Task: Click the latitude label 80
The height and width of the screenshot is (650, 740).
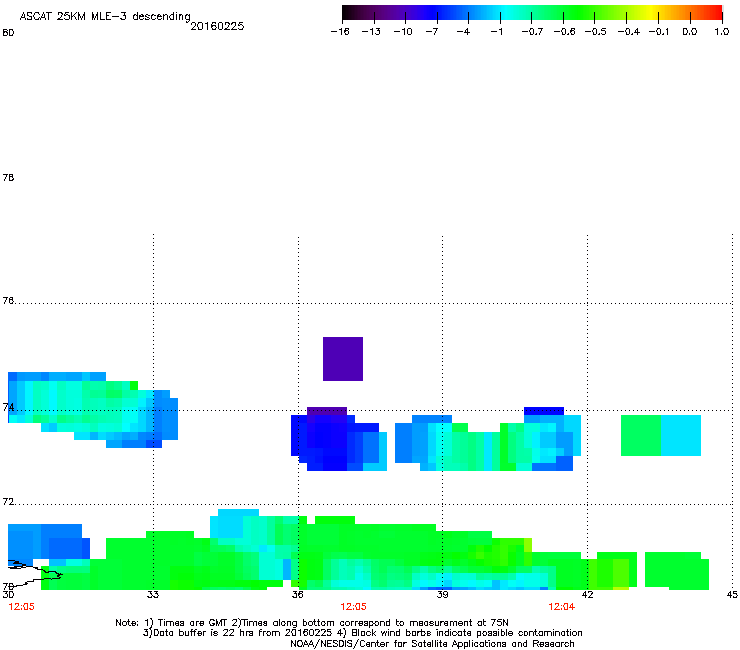Action: [x=8, y=33]
